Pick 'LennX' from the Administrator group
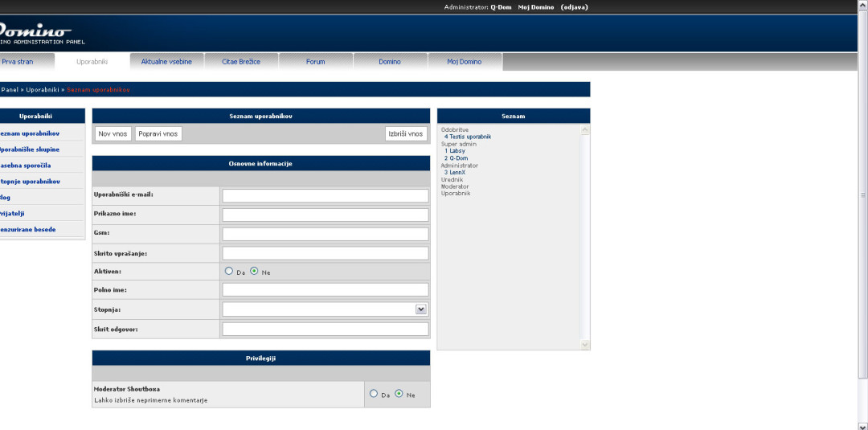 [x=457, y=172]
